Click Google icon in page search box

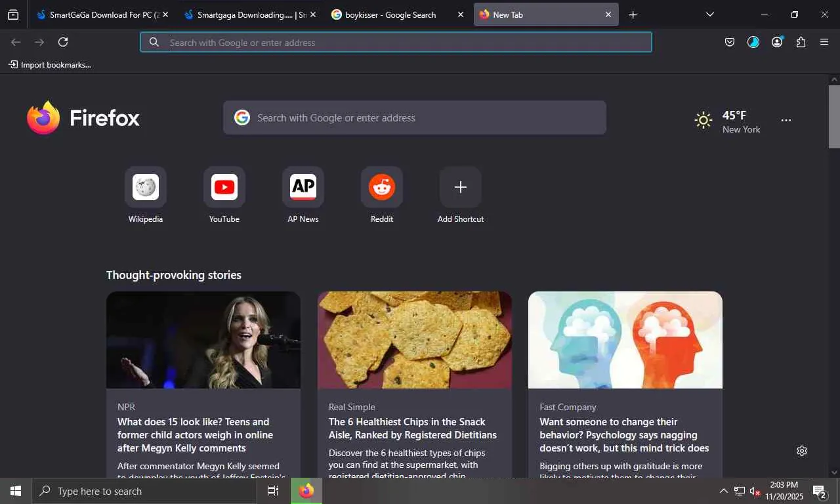coord(242,117)
